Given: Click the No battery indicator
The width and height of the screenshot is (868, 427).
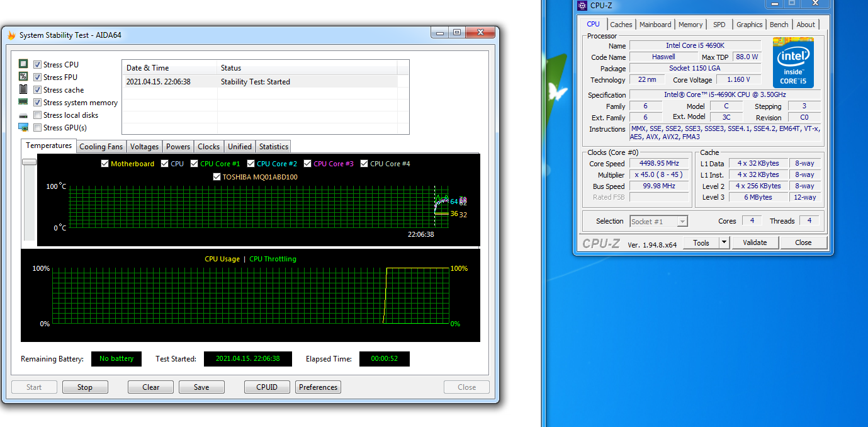Looking at the screenshot, I should [x=116, y=359].
